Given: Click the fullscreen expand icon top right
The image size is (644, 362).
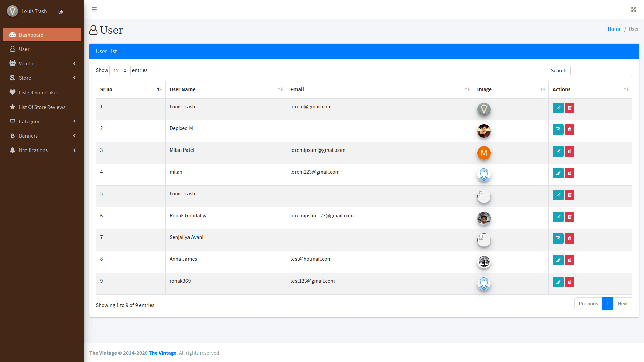Looking at the screenshot, I should tap(633, 9).
